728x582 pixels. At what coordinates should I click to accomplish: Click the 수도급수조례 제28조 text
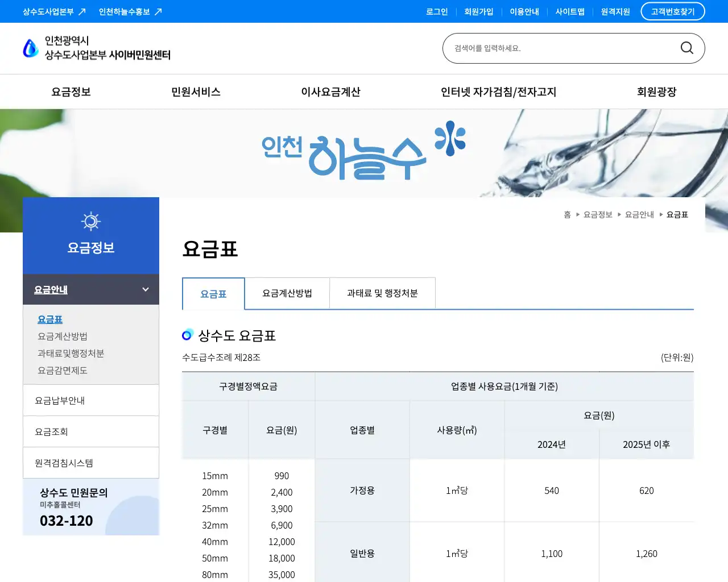[221, 357]
